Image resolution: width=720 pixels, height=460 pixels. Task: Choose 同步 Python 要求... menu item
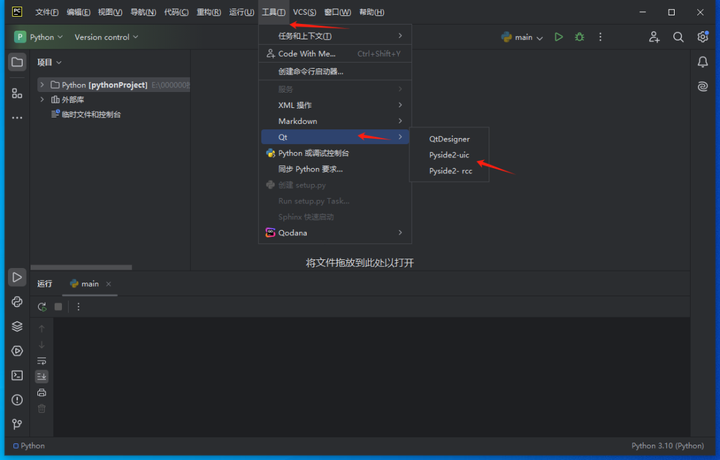coord(335,169)
